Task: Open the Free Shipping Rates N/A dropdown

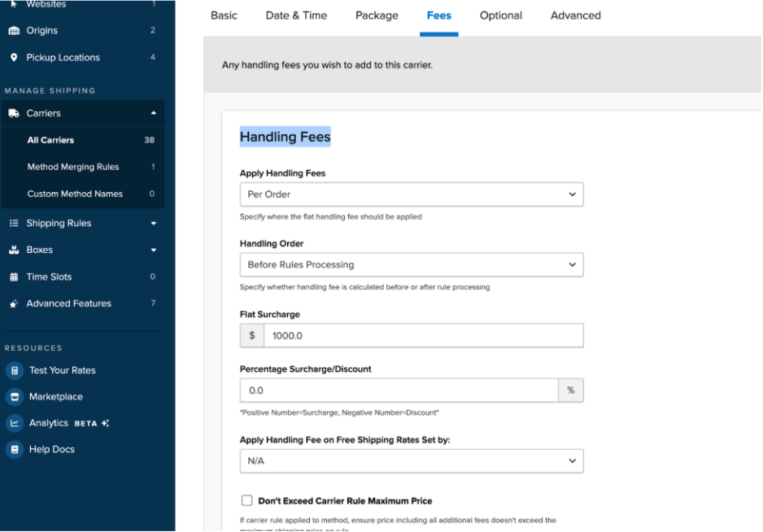Action: click(411, 461)
